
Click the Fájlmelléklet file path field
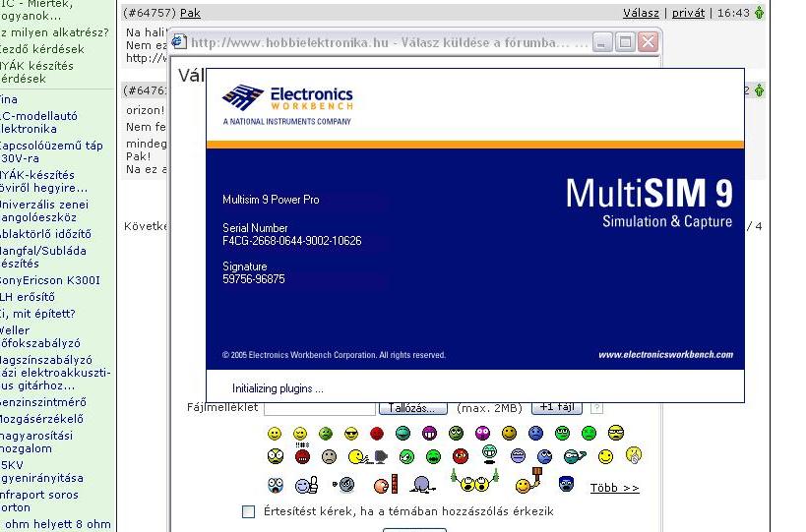tap(320, 408)
